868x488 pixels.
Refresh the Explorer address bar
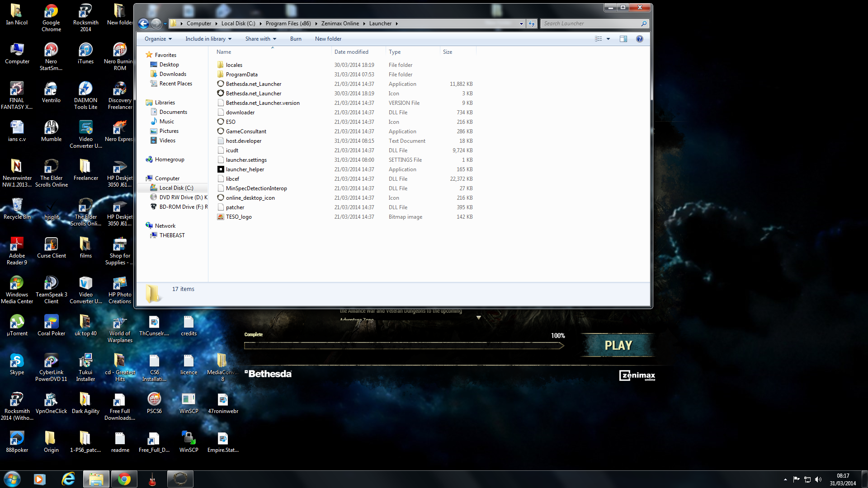point(532,23)
